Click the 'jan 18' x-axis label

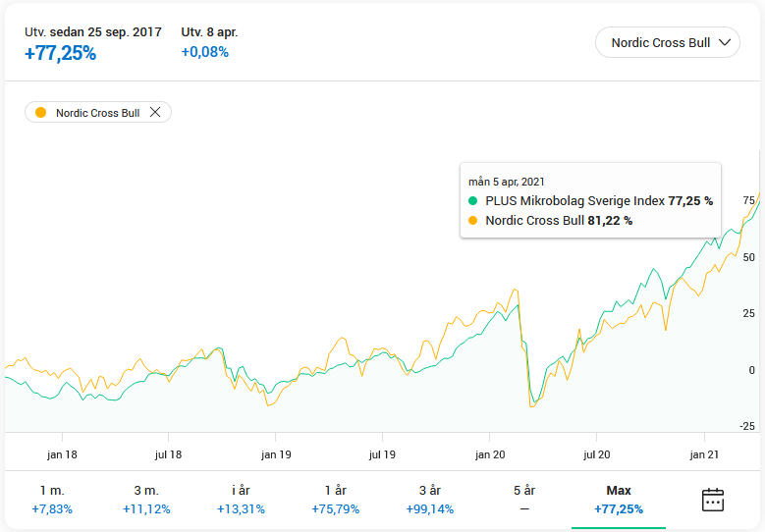(62, 454)
